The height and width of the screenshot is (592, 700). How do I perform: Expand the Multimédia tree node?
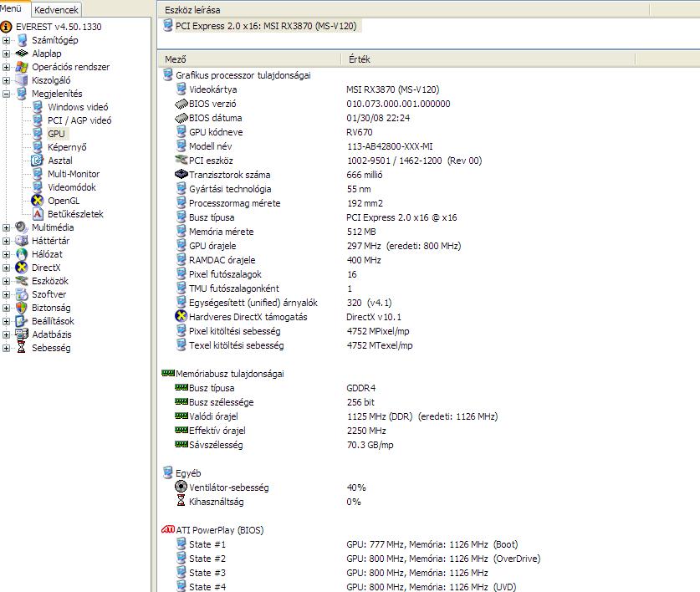[x=6, y=227]
